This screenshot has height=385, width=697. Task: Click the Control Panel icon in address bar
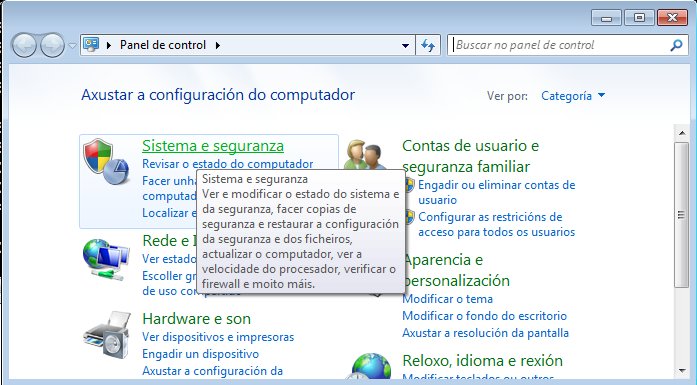point(91,44)
